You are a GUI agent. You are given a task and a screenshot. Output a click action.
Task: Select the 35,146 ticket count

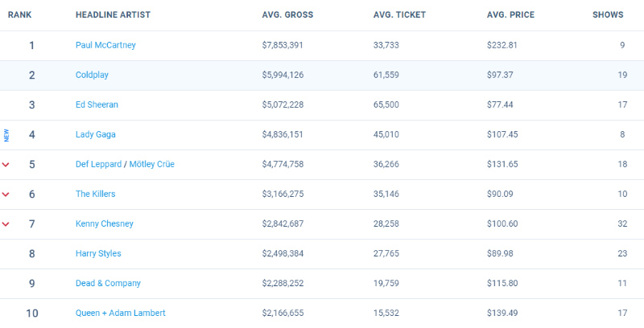click(x=386, y=194)
